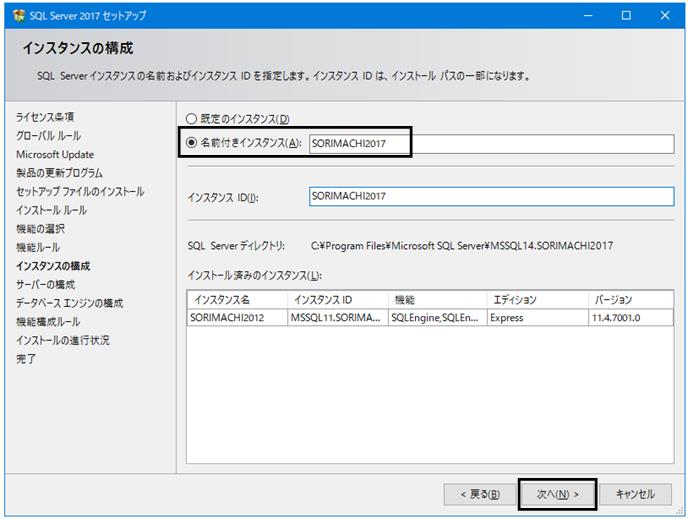Image resolution: width=688 pixels, height=519 pixels.
Task: Click the バージョン column header
Action: tap(631, 300)
